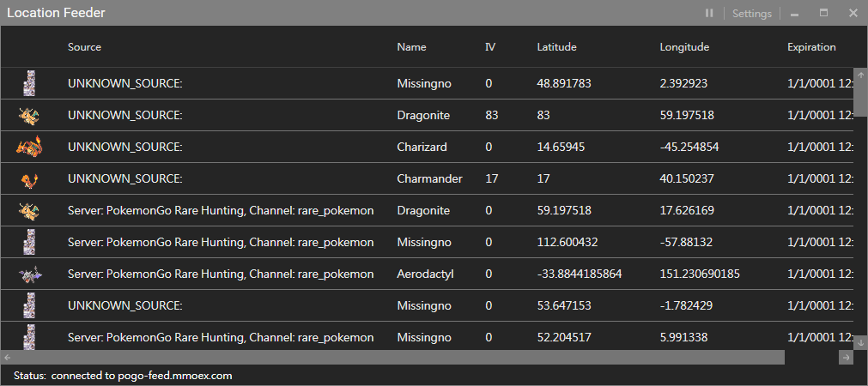Viewport: 868px width, 386px height.
Task: Sort by the Source column header
Action: 84,47
